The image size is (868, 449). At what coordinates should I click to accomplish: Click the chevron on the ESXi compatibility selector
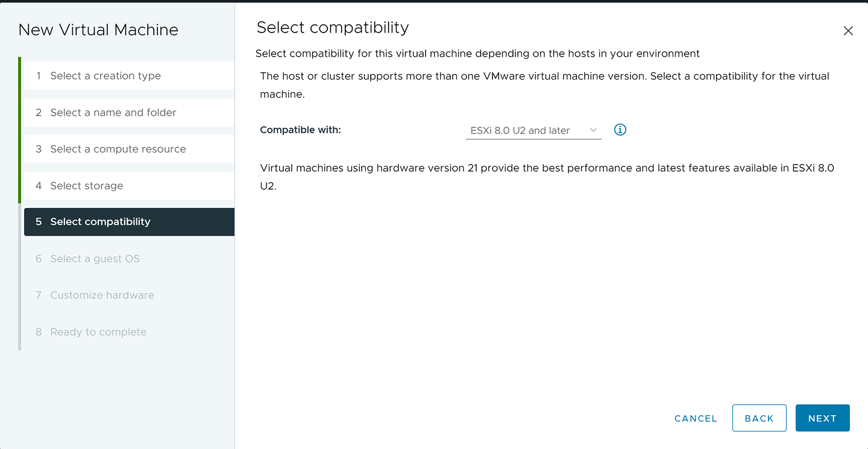point(593,130)
